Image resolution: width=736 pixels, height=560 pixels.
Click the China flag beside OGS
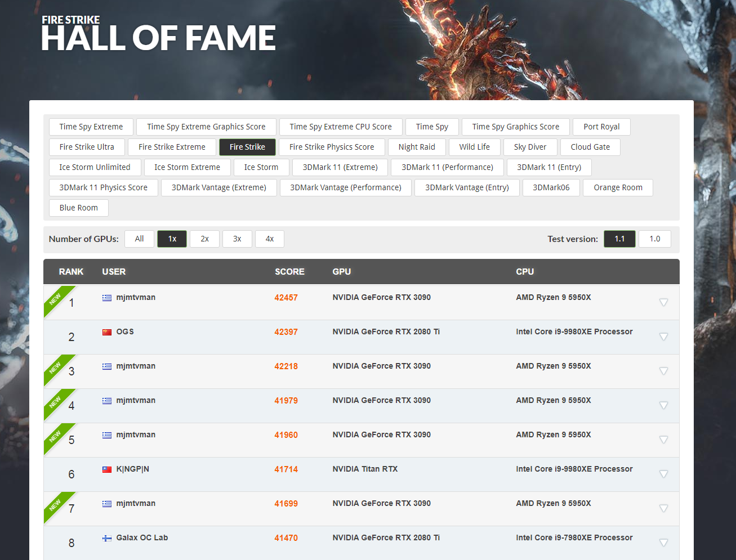107,332
